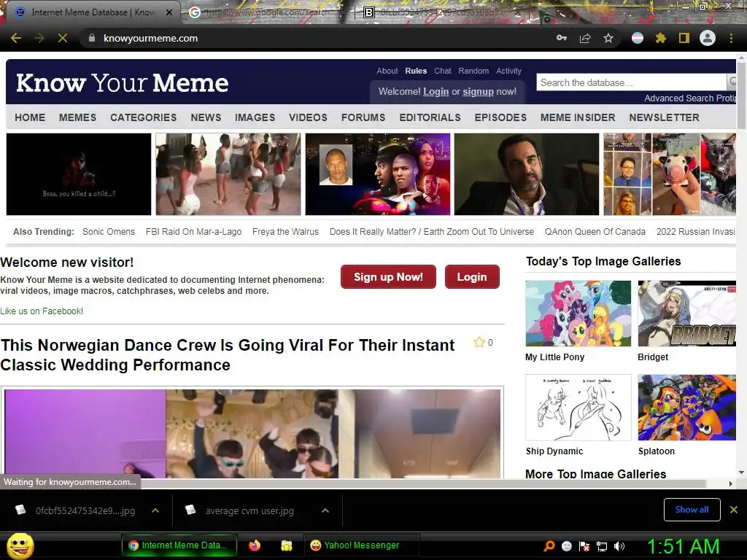
Task: Open QAnon Queen Of Canada trending link
Action: (x=595, y=231)
